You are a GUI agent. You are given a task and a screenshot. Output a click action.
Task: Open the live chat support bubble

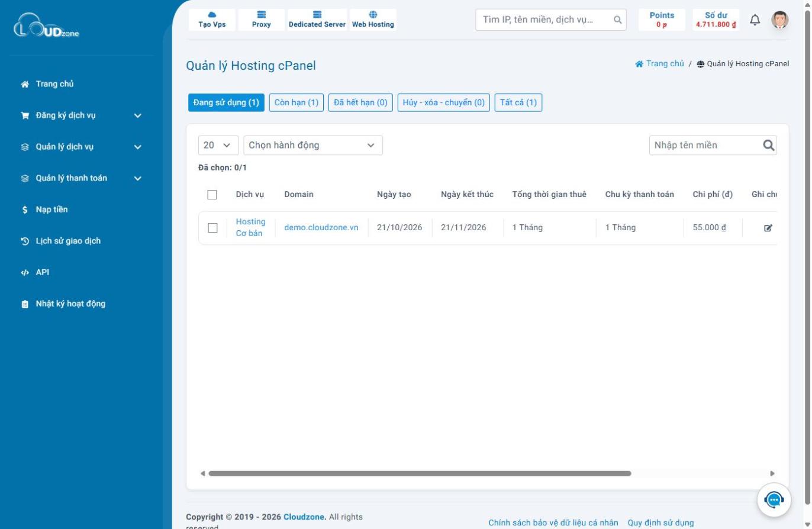(x=774, y=500)
